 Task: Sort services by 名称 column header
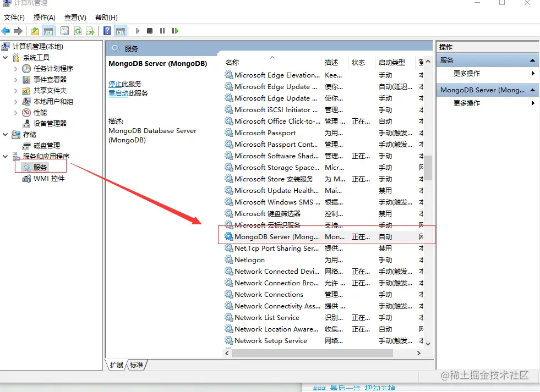point(272,62)
